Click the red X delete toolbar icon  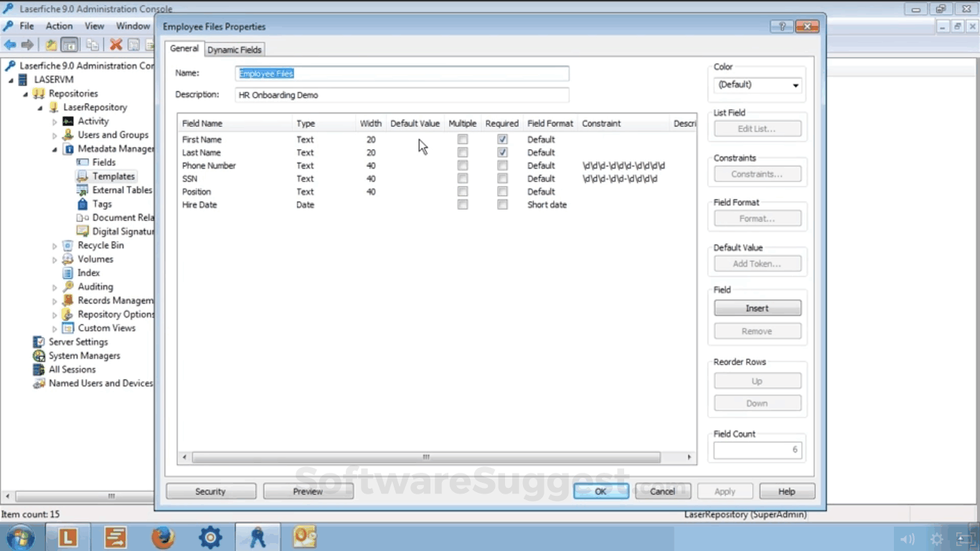116,45
